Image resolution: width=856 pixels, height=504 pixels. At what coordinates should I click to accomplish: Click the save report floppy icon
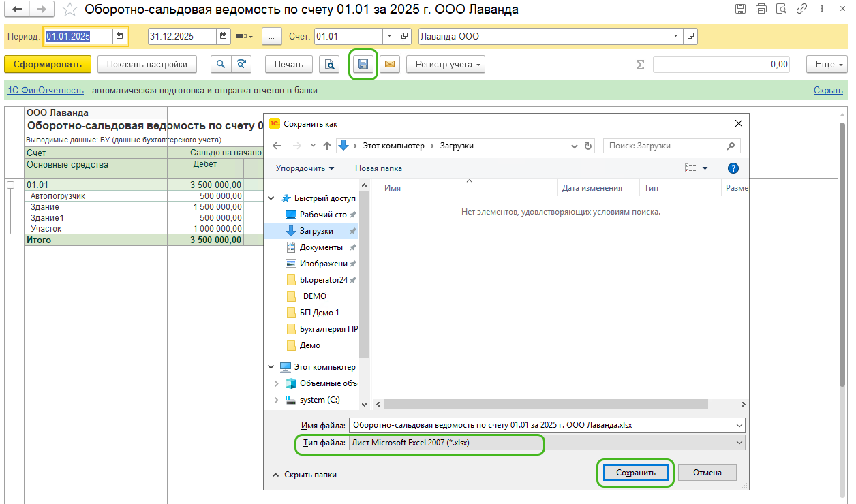363,65
